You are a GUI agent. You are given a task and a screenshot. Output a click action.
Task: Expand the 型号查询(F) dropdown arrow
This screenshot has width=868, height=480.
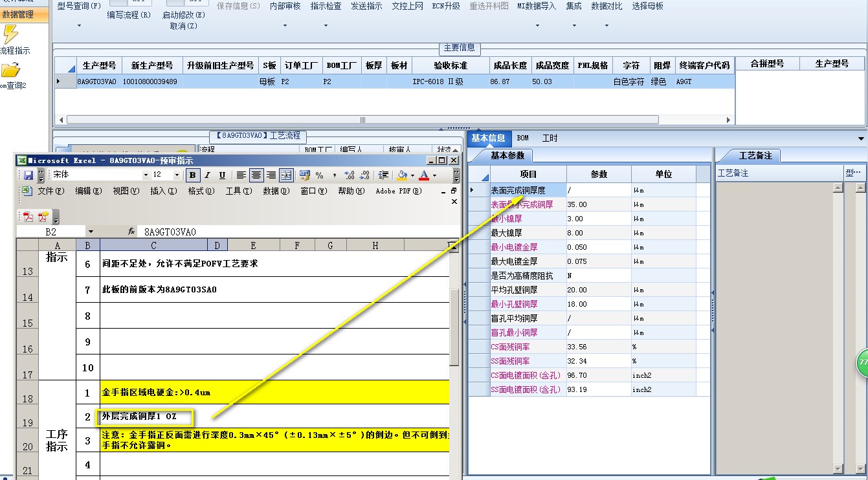click(x=79, y=26)
